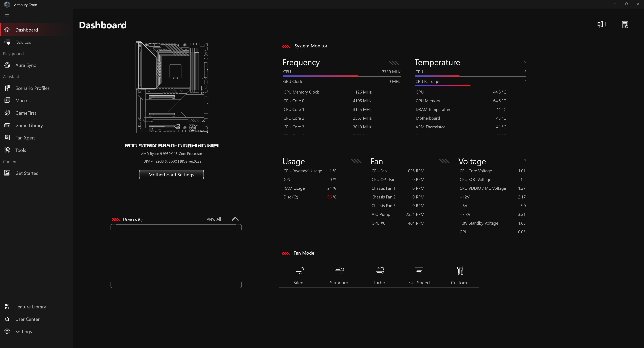Viewport: 644px width, 348px height.
Task: Open the hamburger navigation menu
Action: (x=7, y=16)
